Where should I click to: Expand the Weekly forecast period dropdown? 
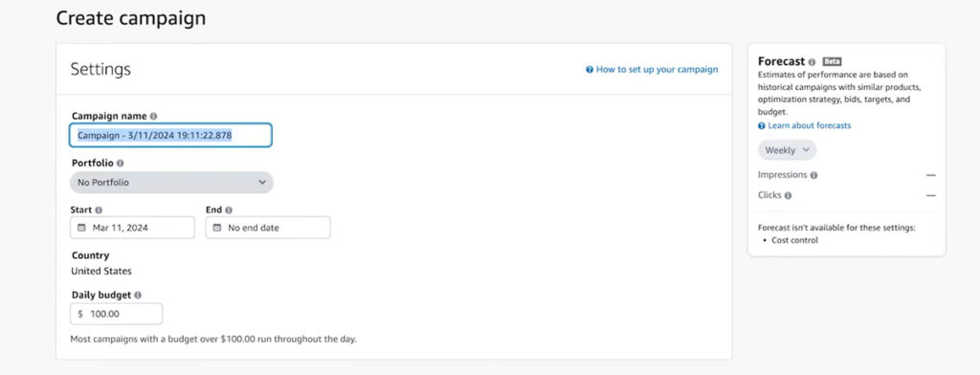click(x=787, y=150)
